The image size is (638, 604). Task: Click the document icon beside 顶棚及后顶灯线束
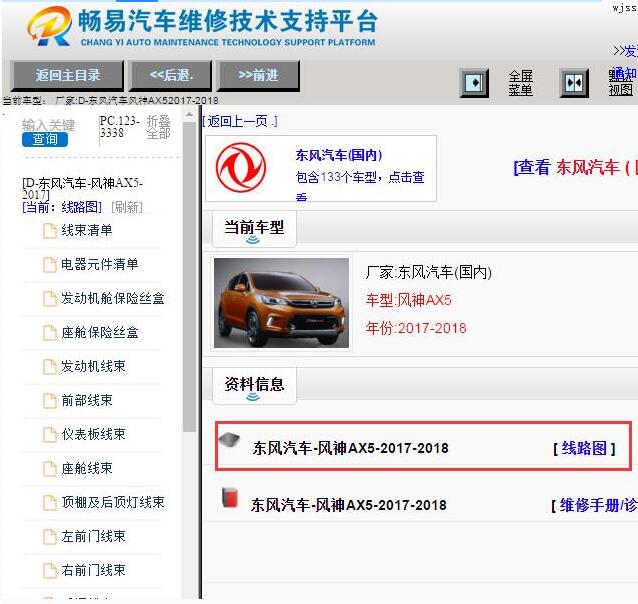point(50,503)
